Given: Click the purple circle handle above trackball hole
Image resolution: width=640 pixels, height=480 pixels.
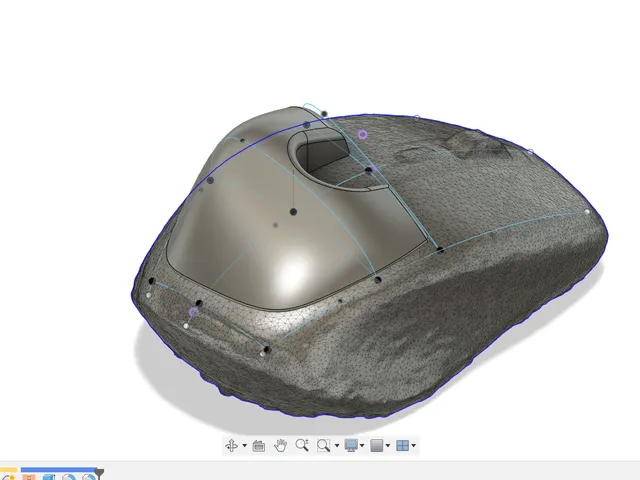Looking at the screenshot, I should (362, 134).
